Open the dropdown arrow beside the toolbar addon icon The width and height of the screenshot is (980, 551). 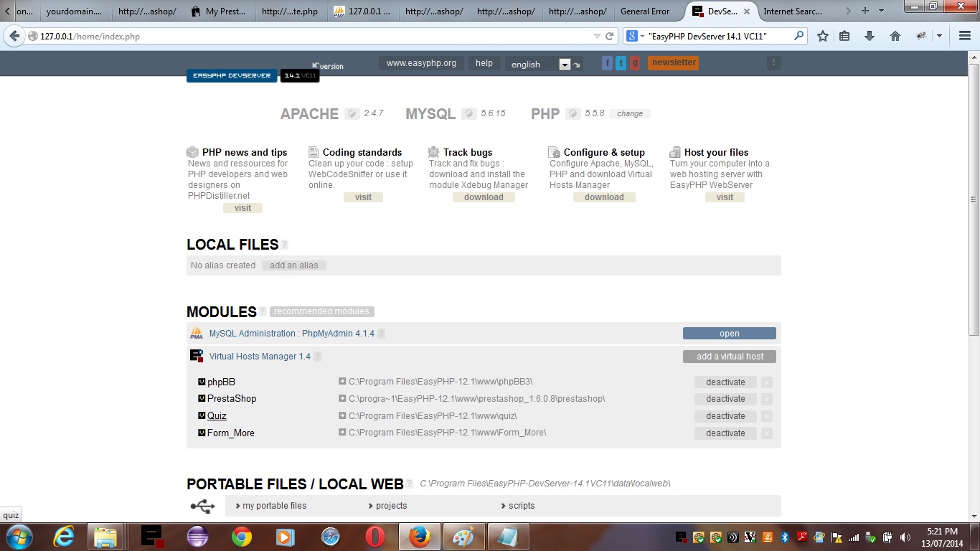click(939, 36)
